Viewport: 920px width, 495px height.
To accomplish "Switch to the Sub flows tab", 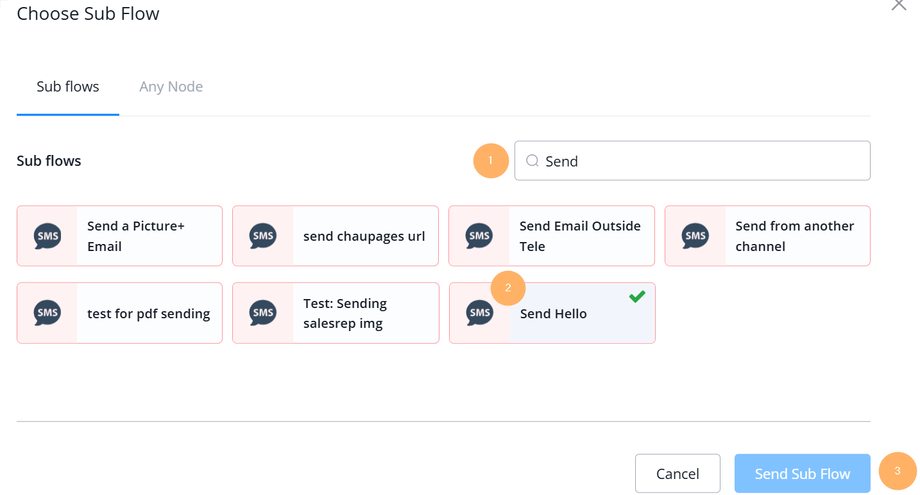I will click(x=68, y=87).
